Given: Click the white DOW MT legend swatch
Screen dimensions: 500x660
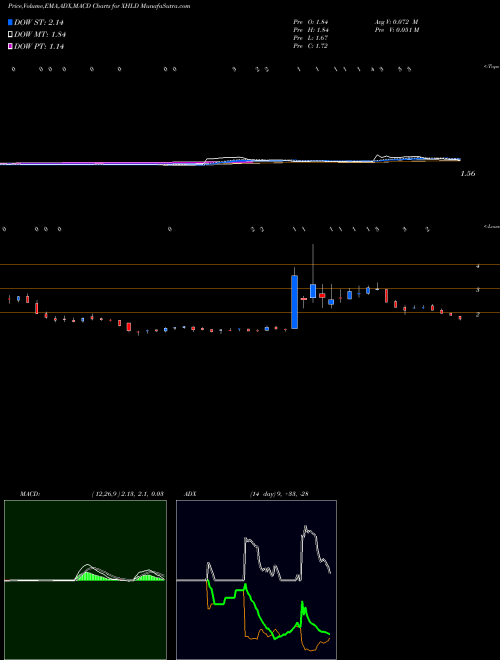Looking at the screenshot, I should 10,34.
